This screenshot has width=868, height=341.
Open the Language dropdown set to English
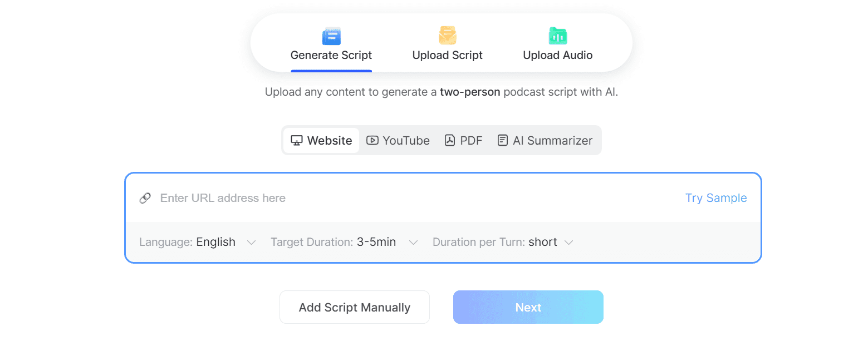click(x=215, y=242)
